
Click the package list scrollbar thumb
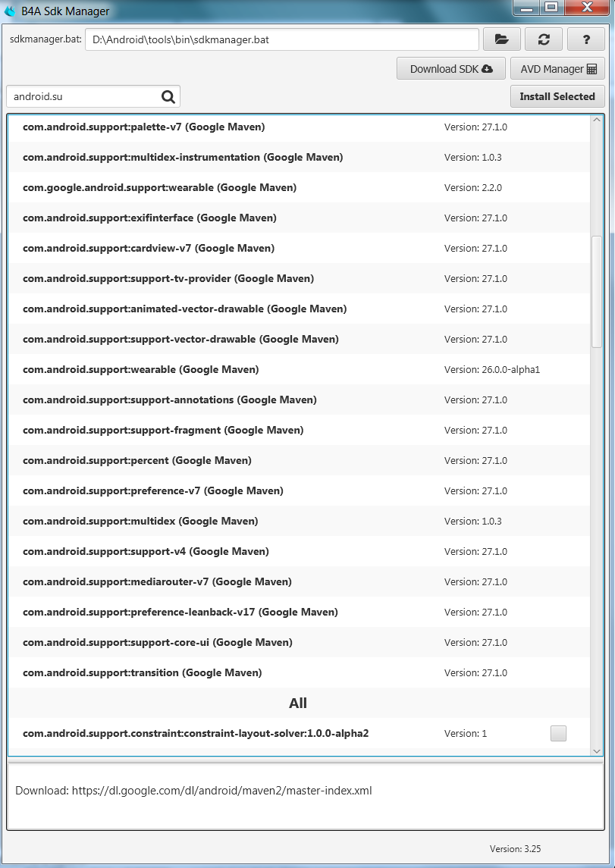coord(597,292)
